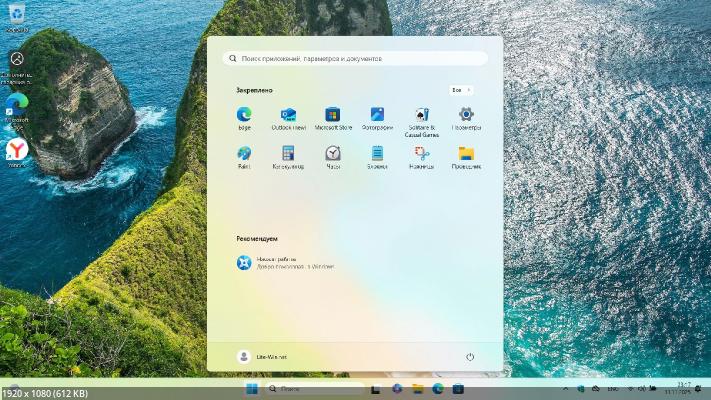This screenshot has height=400, width=711.
Task: Open the Часы (Clock) app
Action: pos(333,155)
